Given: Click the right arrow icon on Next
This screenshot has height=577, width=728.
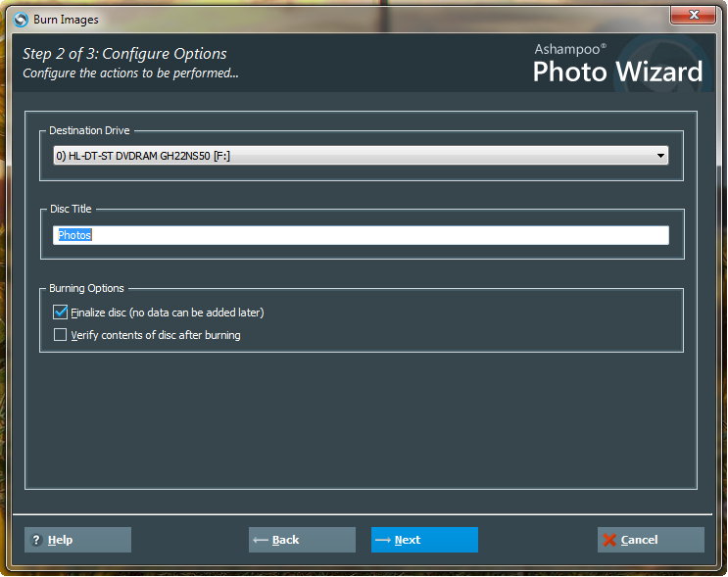Looking at the screenshot, I should pyautogui.click(x=383, y=540).
